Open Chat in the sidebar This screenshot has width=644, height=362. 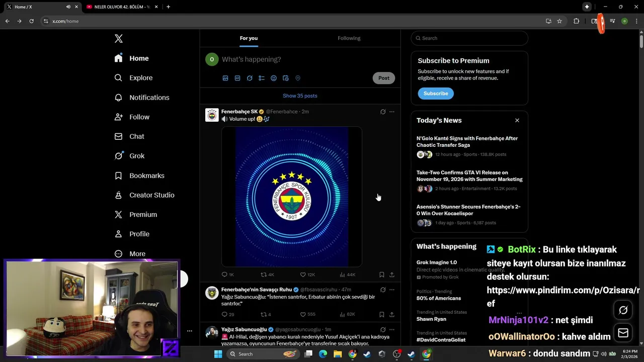129,136
